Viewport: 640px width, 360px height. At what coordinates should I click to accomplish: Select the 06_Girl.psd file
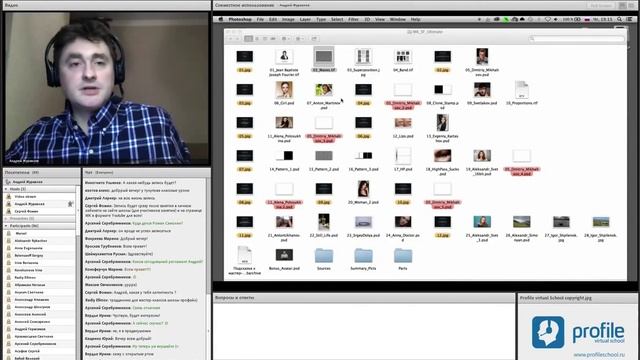click(284, 93)
